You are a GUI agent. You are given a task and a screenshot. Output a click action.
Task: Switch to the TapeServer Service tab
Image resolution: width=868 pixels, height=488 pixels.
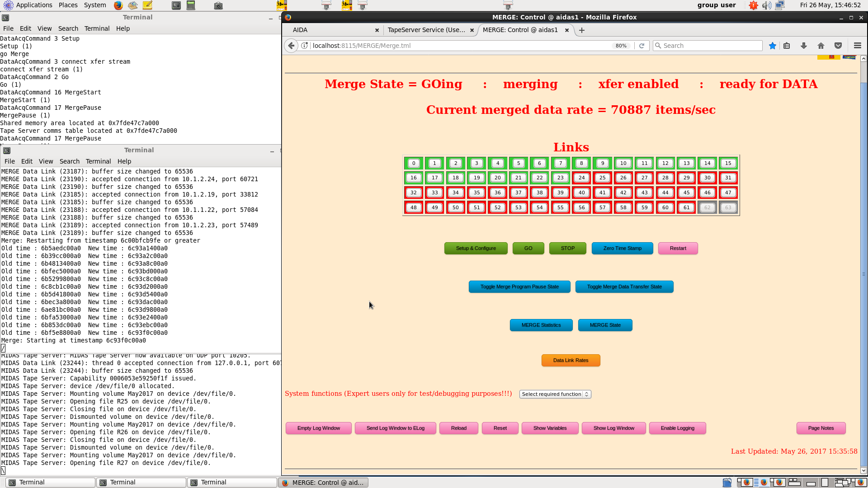(426, 30)
